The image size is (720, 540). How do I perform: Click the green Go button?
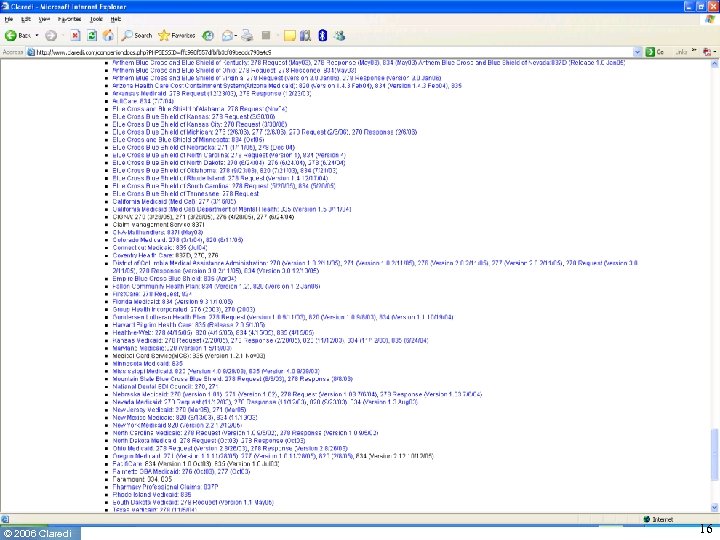(655, 52)
